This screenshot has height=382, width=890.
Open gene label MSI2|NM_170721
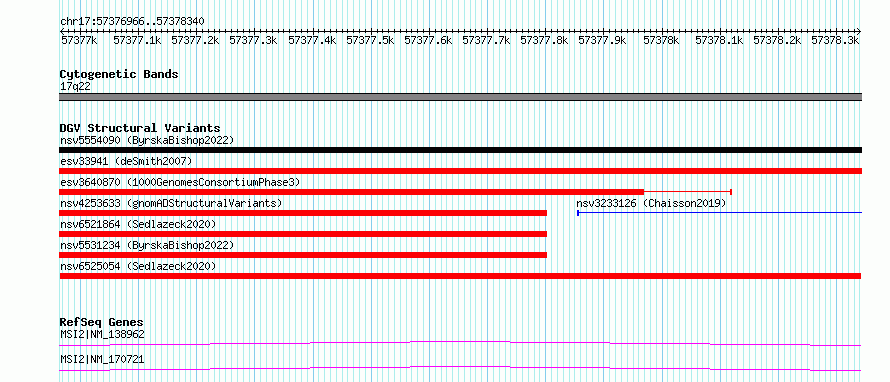coord(102,359)
